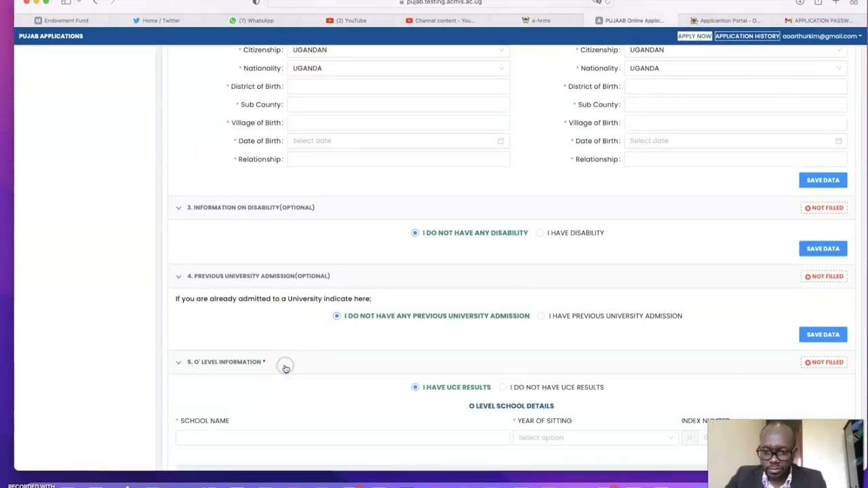Viewport: 868px width, 488px height.
Task: Click the APPLY NOW button
Action: click(694, 36)
